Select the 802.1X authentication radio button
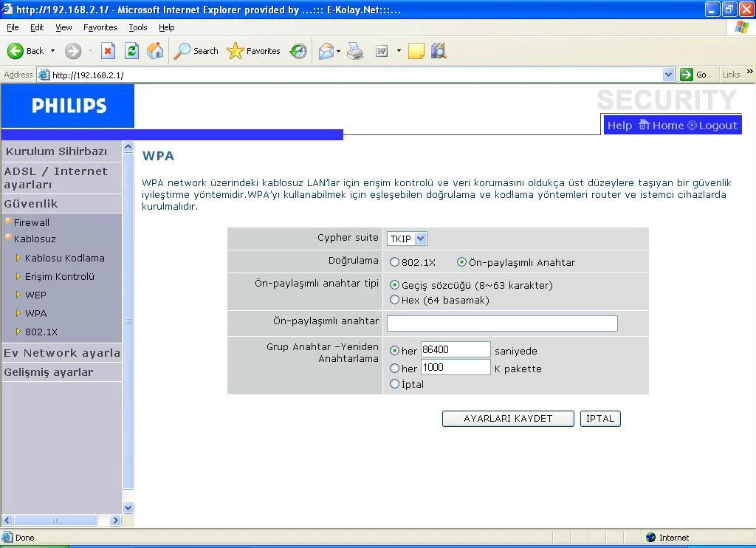Image resolution: width=756 pixels, height=548 pixels. [394, 262]
